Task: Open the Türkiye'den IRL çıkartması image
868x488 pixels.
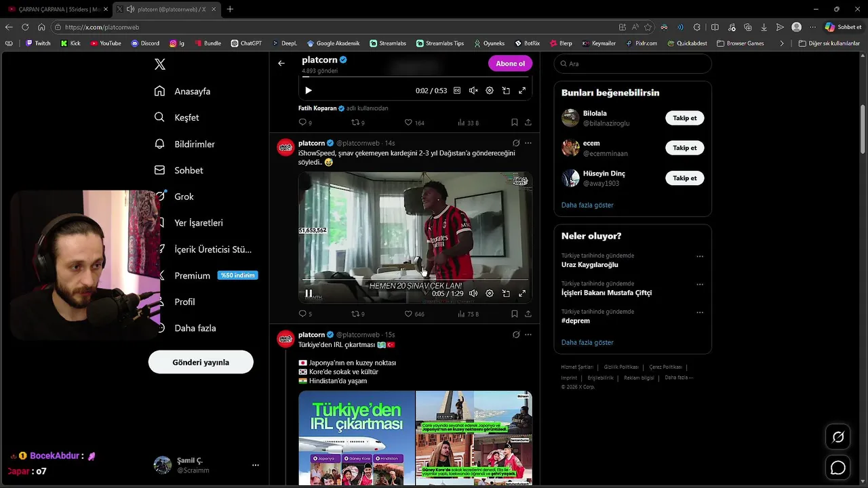Action: click(357, 438)
